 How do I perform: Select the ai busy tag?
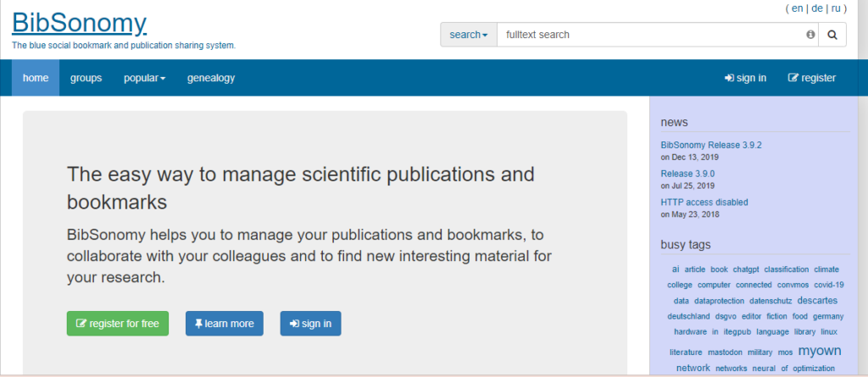pyautogui.click(x=676, y=269)
